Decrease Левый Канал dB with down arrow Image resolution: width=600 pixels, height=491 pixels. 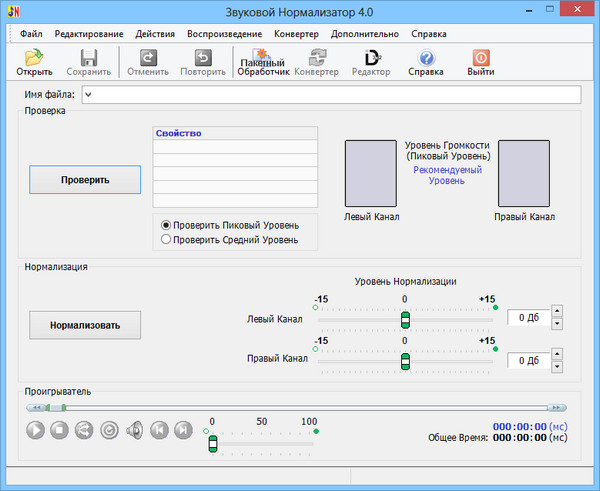pyautogui.click(x=556, y=323)
